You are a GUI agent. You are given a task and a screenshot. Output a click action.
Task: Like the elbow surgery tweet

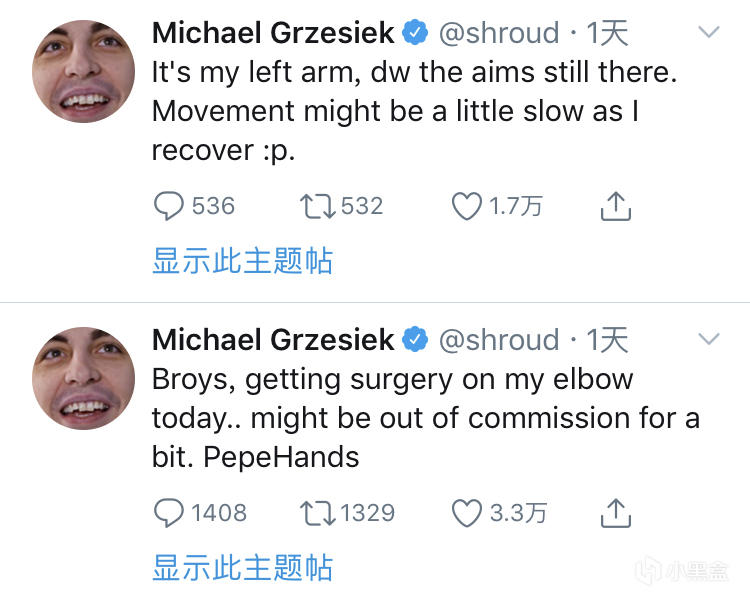tap(466, 513)
